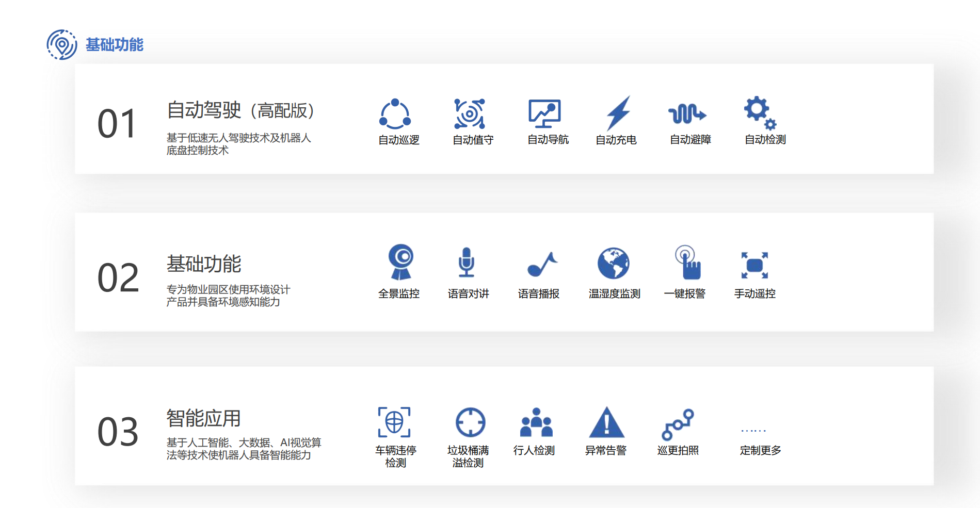Click the 手动遥控 arrows icon

coord(754,266)
